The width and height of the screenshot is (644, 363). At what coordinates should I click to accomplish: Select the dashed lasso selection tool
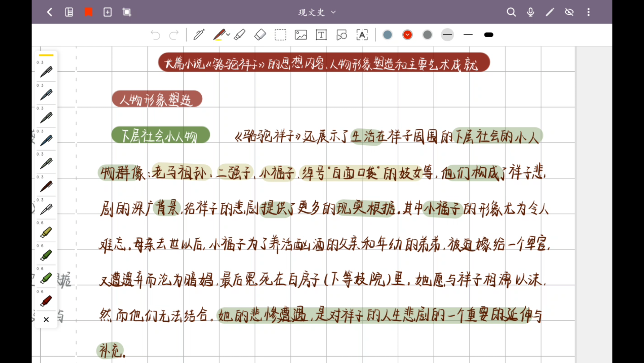(280, 35)
